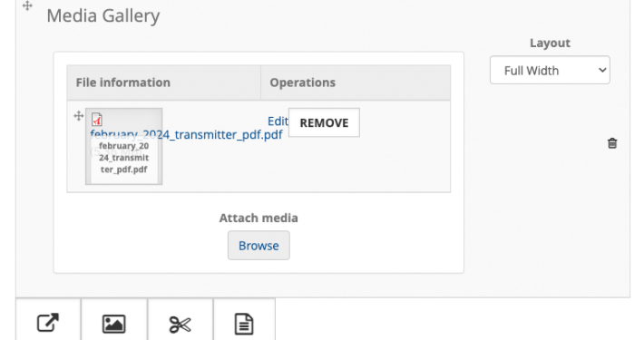Viewport: 644px width, 340px height.
Task: Click the Operations column header
Action: [302, 83]
